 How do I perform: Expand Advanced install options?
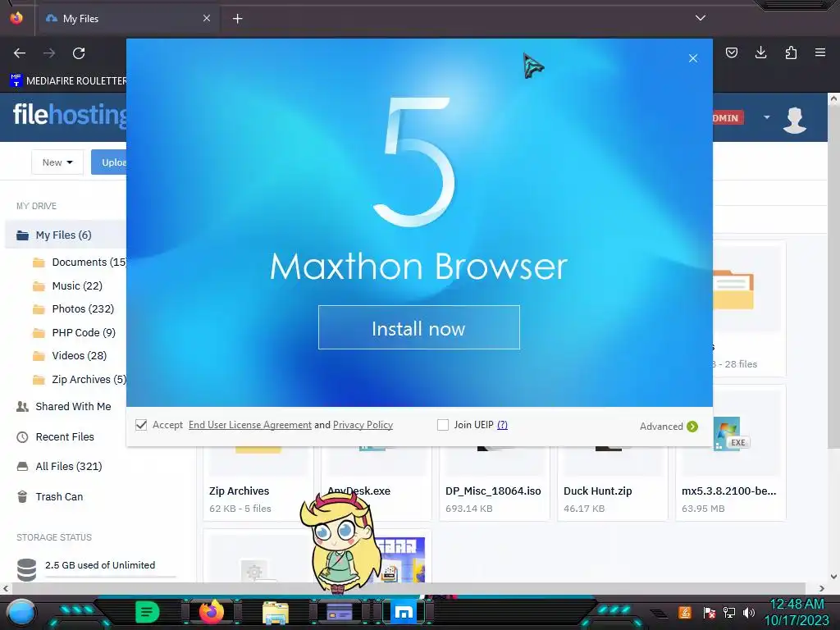669,427
